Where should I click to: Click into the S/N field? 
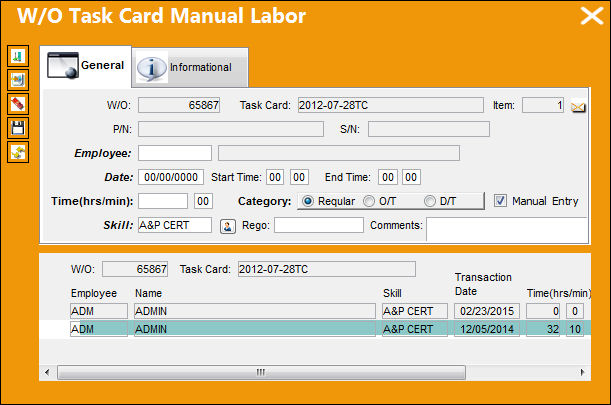(429, 129)
